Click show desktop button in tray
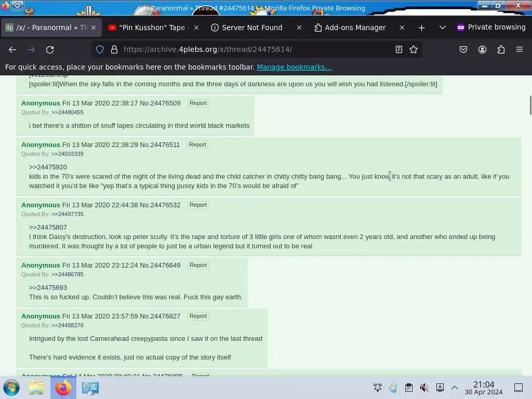Image resolution: width=532 pixels, height=399 pixels. pyautogui.click(x=518, y=388)
